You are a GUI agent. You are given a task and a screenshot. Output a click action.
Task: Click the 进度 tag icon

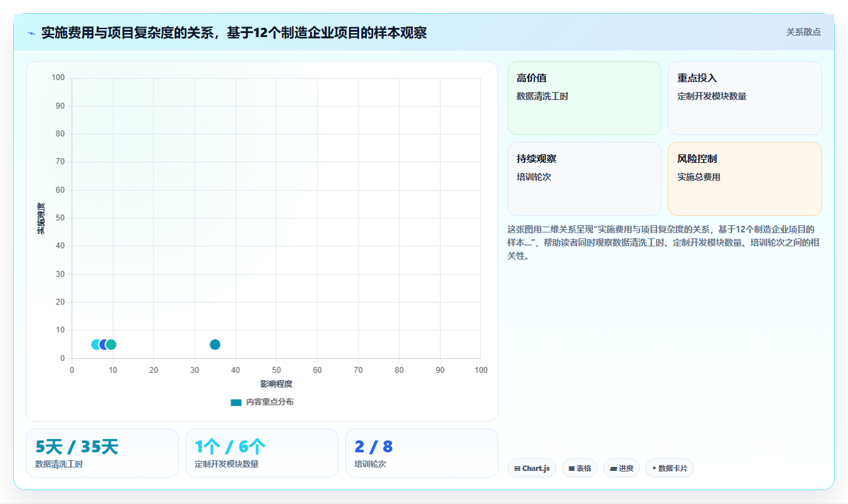point(613,468)
